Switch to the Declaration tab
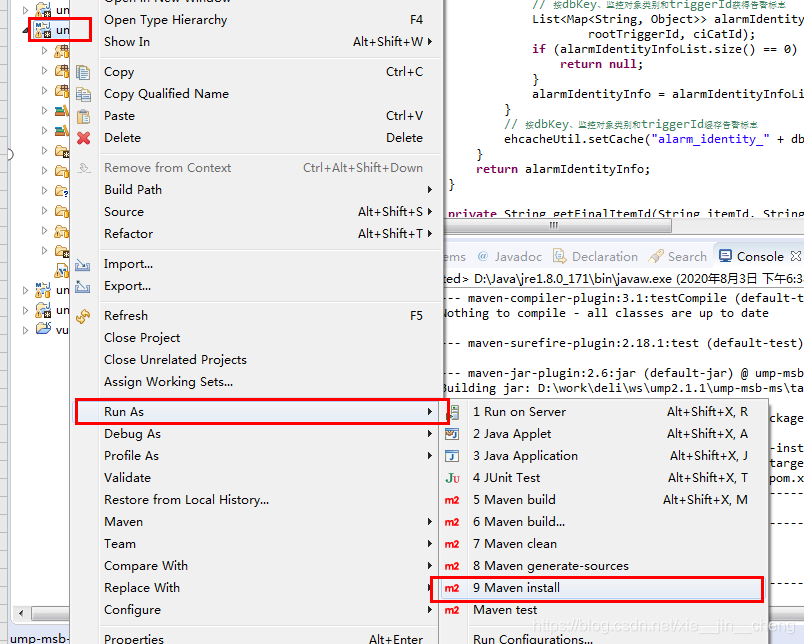 tap(595, 256)
